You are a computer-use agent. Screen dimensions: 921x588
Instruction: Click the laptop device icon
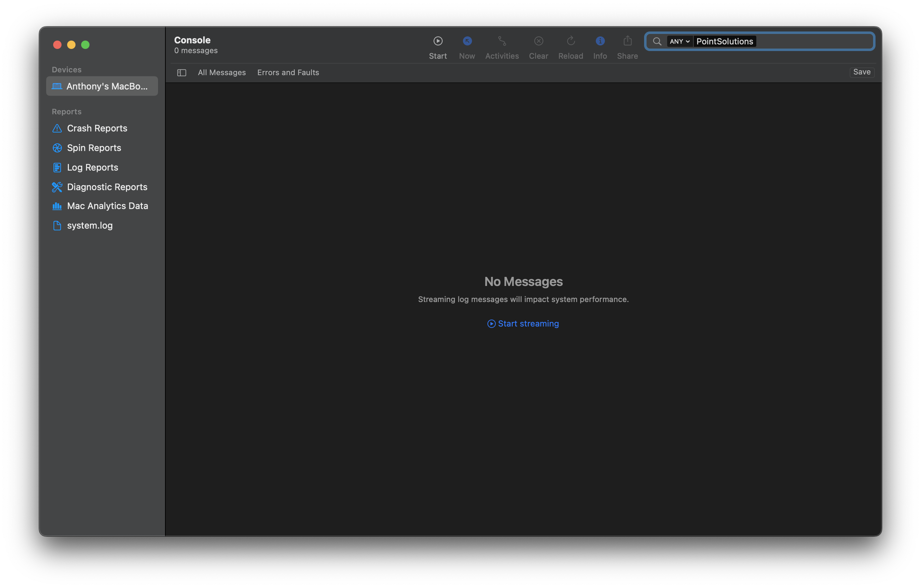pos(57,86)
